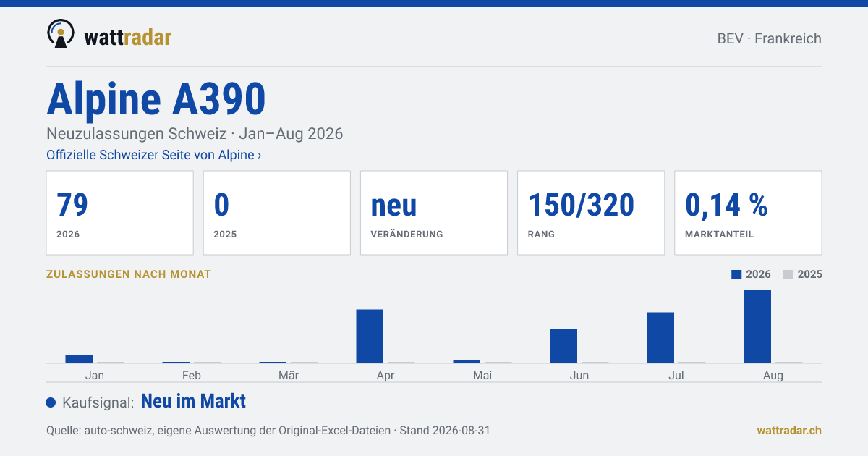Viewport: 868px width, 456px height.
Task: Click the 'Neu im Markt' signal text
Action: (193, 401)
